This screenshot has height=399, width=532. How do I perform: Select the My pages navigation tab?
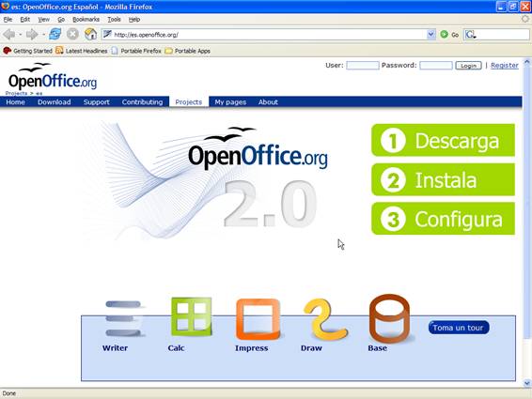tap(230, 102)
